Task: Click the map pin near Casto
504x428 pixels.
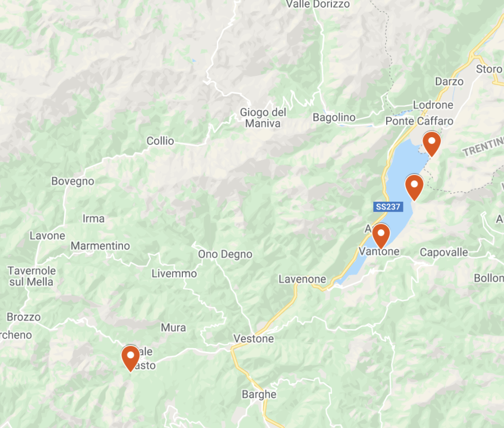Action: pyautogui.click(x=131, y=358)
